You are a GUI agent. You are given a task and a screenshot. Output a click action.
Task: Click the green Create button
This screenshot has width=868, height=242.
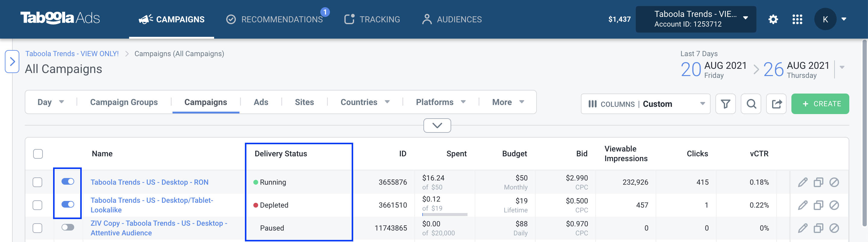pyautogui.click(x=820, y=104)
